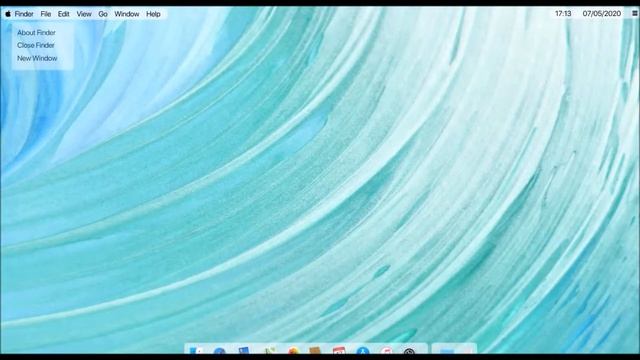Open the notification center list icon
Screen dimensions: 640x360
coord(635,13)
